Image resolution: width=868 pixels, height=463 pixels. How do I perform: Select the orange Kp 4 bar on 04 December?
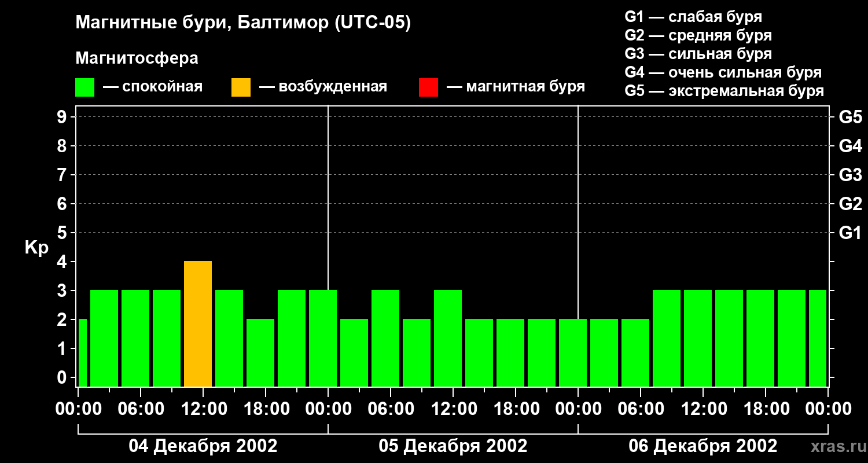coord(198,324)
